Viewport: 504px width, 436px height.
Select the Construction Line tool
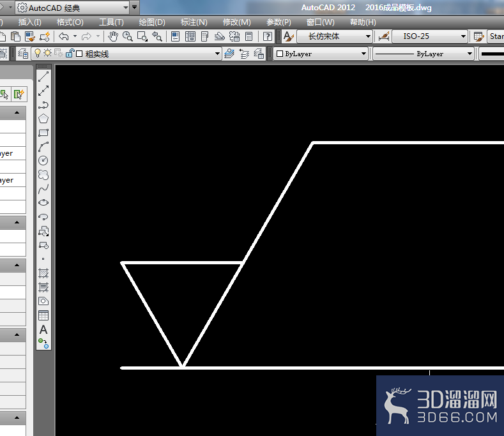[x=43, y=91]
